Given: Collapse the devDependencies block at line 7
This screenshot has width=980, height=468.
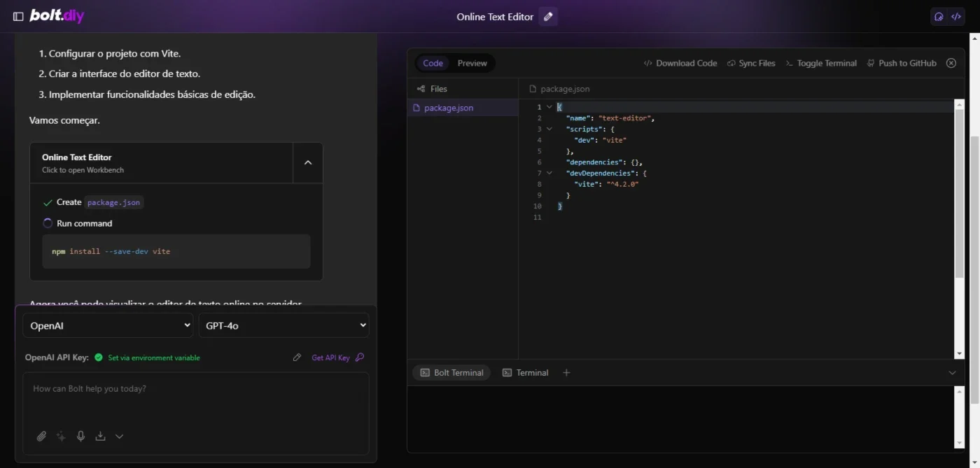Looking at the screenshot, I should 549,173.
